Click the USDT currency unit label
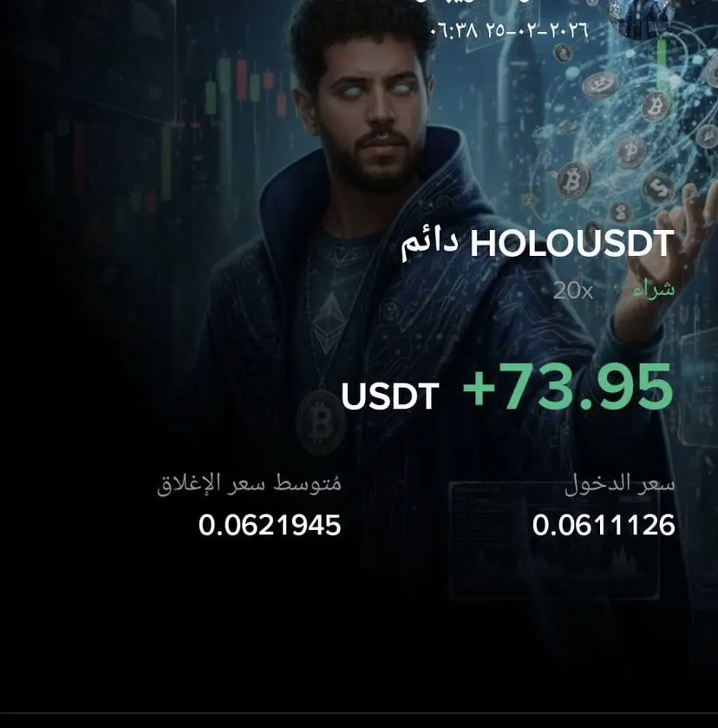This screenshot has width=718, height=728. [390, 396]
